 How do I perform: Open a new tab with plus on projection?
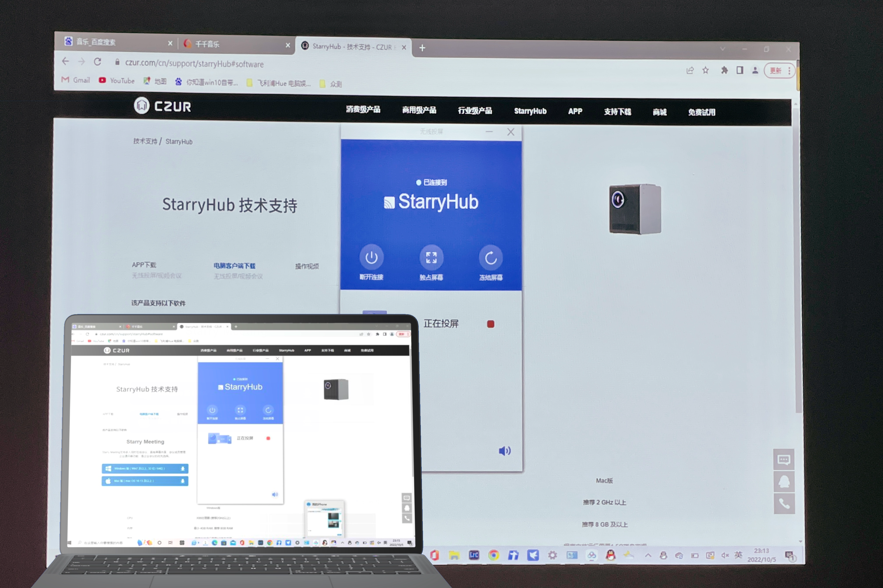(422, 48)
